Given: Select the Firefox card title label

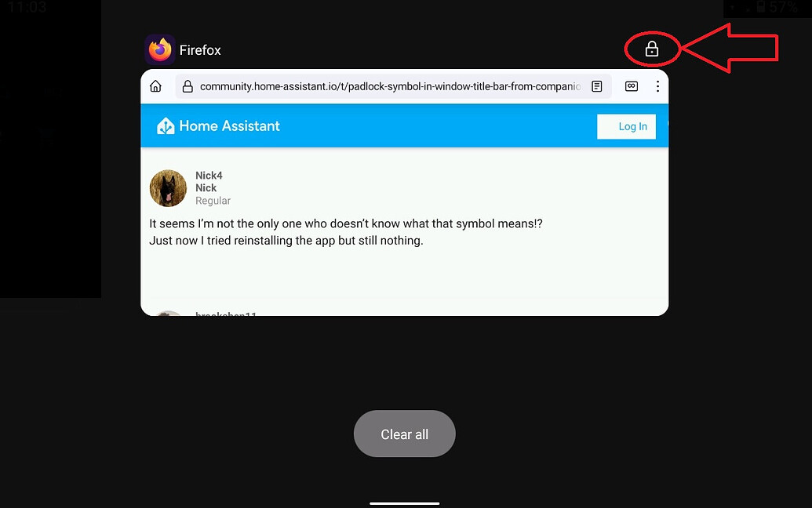Looking at the screenshot, I should pos(201,49).
